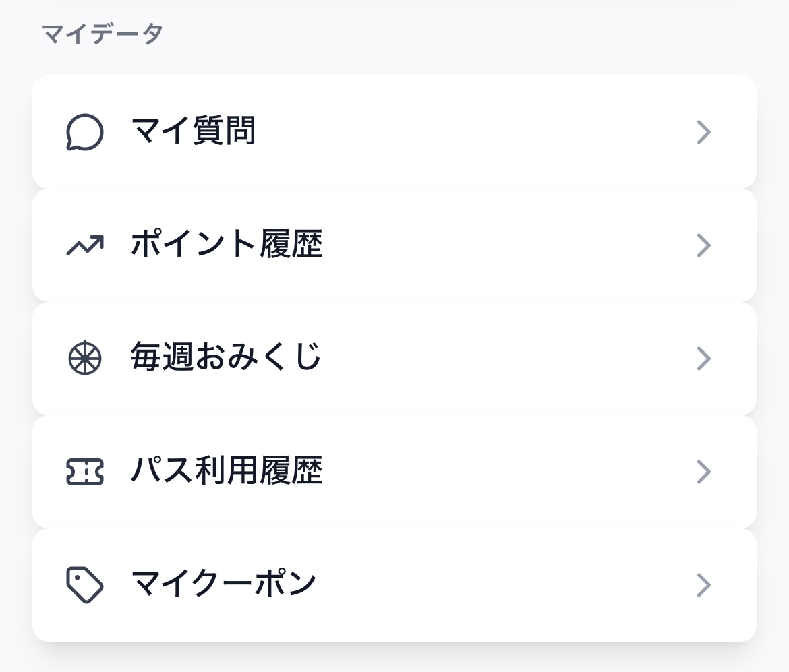Click the speech bubble icon for マイ質問
This screenshot has height=672, width=789.
pyautogui.click(x=85, y=132)
